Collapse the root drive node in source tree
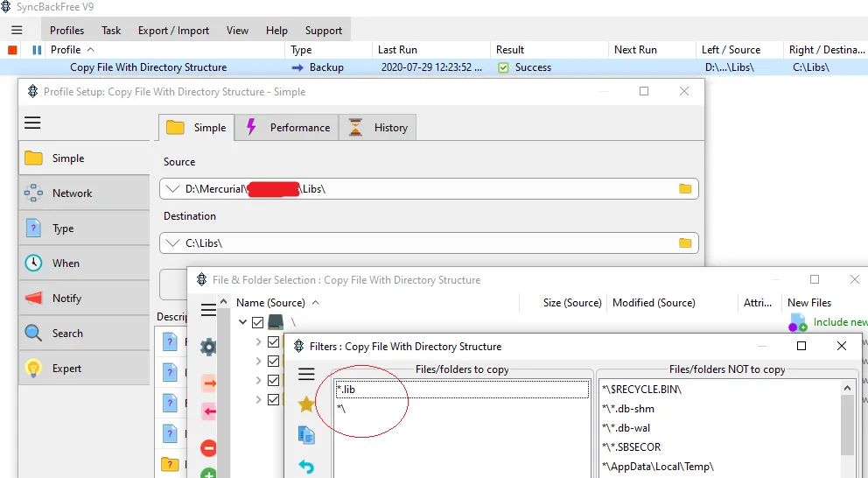Screen dimensions: 868x478 pos(242,322)
